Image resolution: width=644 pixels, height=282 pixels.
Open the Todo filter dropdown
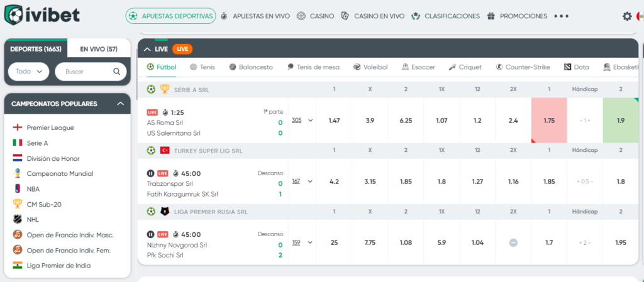[29, 72]
